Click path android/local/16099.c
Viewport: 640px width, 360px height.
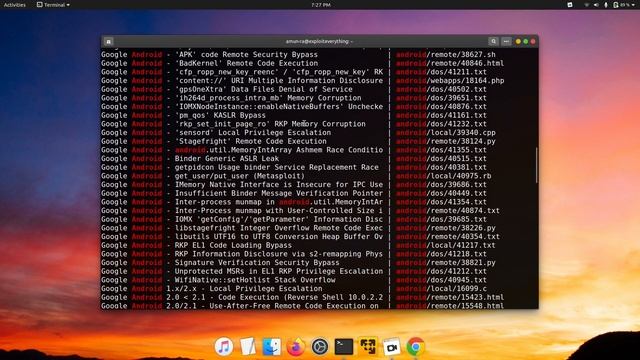[x=441, y=289]
